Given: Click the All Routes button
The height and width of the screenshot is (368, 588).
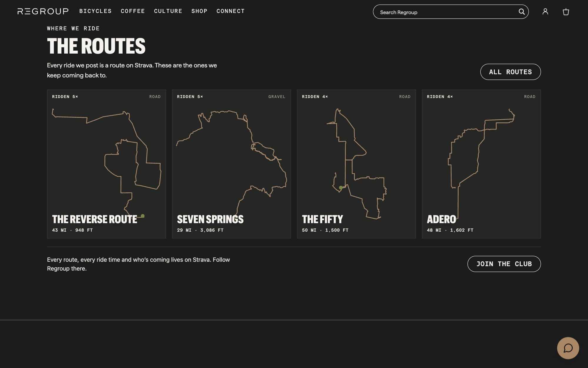Looking at the screenshot, I should pyautogui.click(x=510, y=72).
